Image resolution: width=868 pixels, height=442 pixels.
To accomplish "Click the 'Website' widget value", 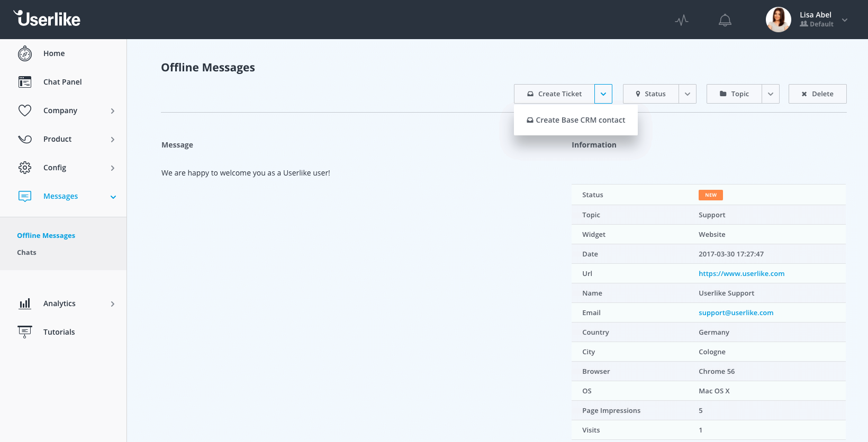I will pyautogui.click(x=712, y=234).
